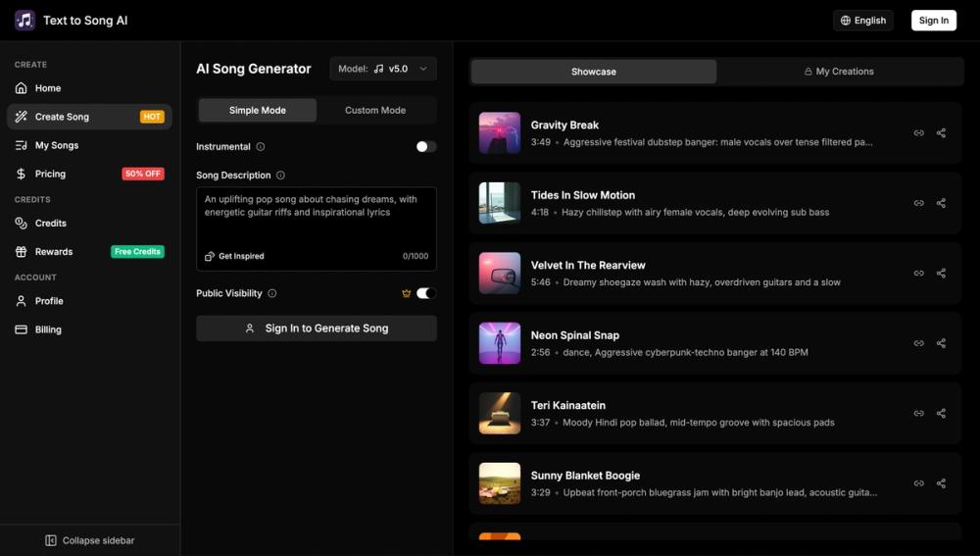Click Get Inspired under the description box

pos(234,256)
